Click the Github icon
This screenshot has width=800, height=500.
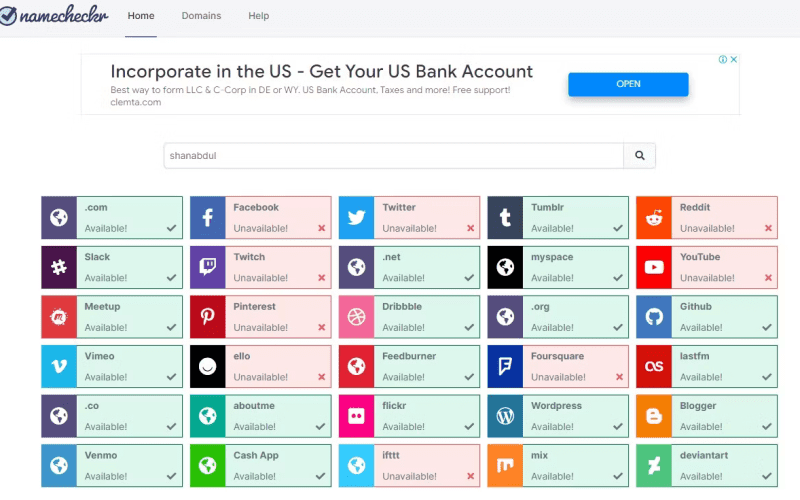pos(654,317)
